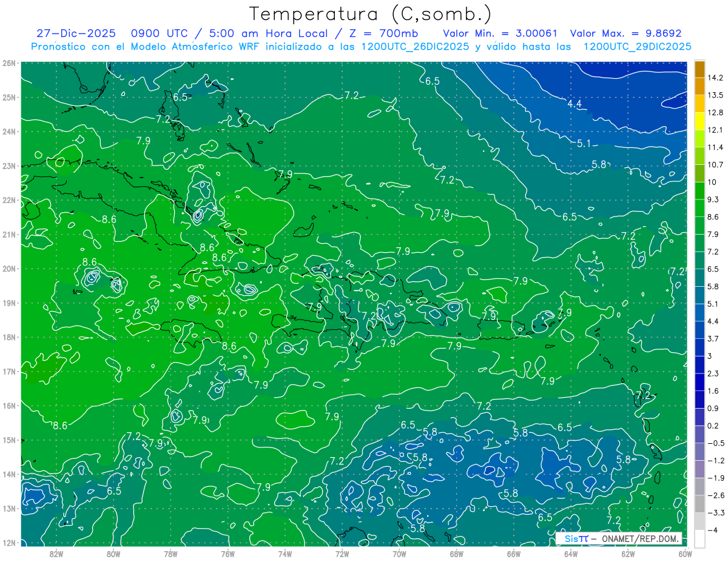This screenshot has width=728, height=562.
Task: Click the '10.7' colorbar label
Action: point(715,165)
